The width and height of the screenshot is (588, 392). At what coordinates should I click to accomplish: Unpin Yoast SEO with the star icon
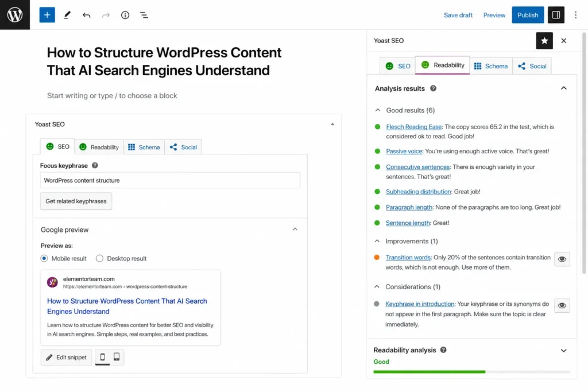[544, 41]
